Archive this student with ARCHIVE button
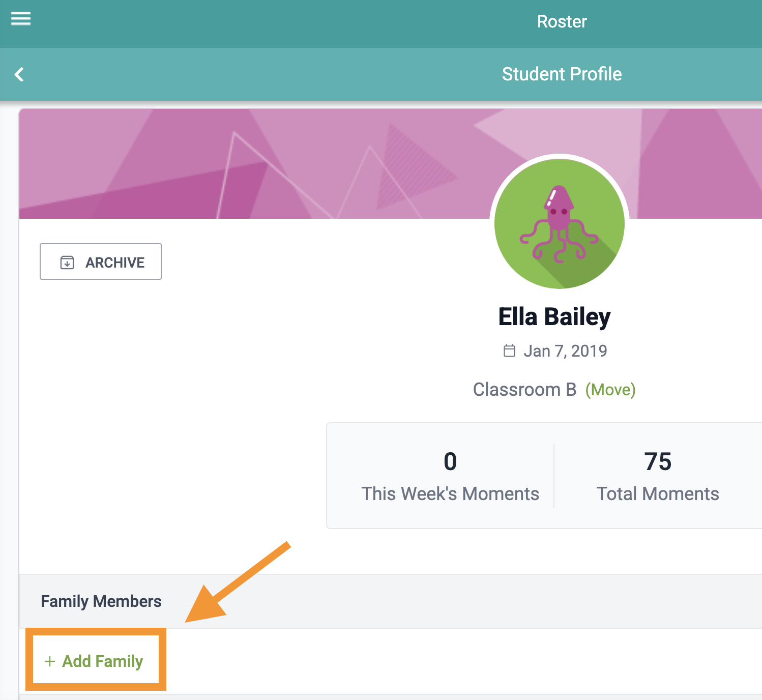762x700 pixels. 101,261
